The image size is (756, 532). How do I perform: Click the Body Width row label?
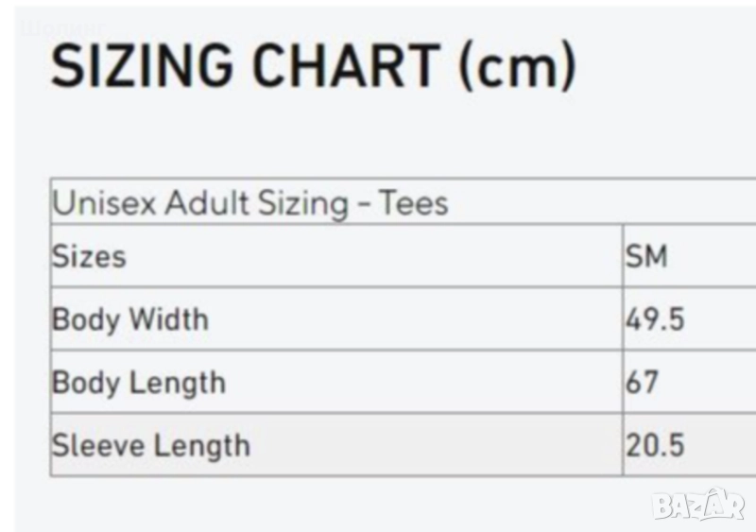click(129, 319)
